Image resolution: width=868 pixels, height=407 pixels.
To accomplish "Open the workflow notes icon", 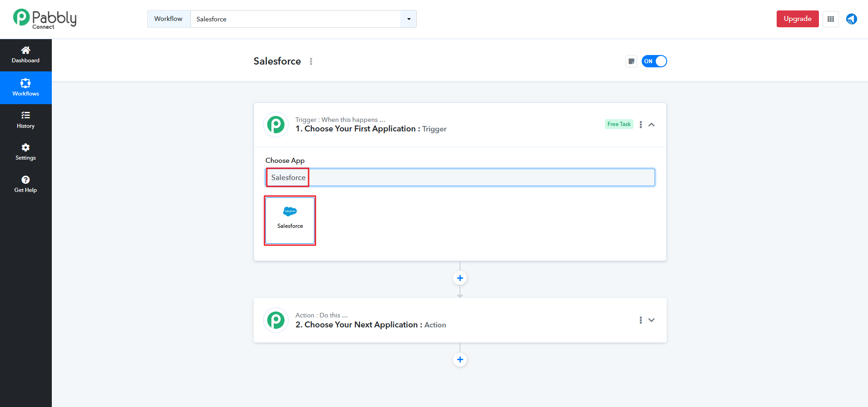I will [x=631, y=61].
